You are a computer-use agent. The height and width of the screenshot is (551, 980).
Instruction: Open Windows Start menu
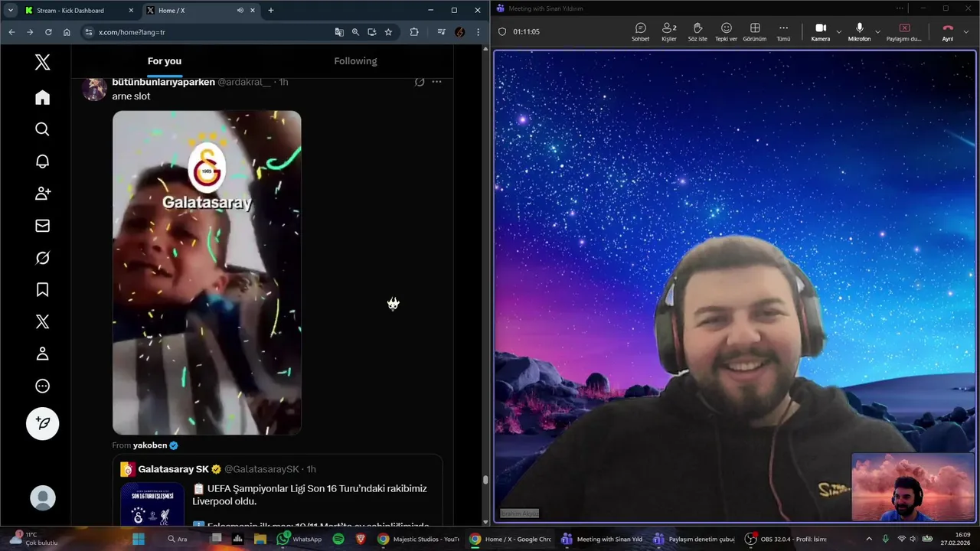[139, 539]
